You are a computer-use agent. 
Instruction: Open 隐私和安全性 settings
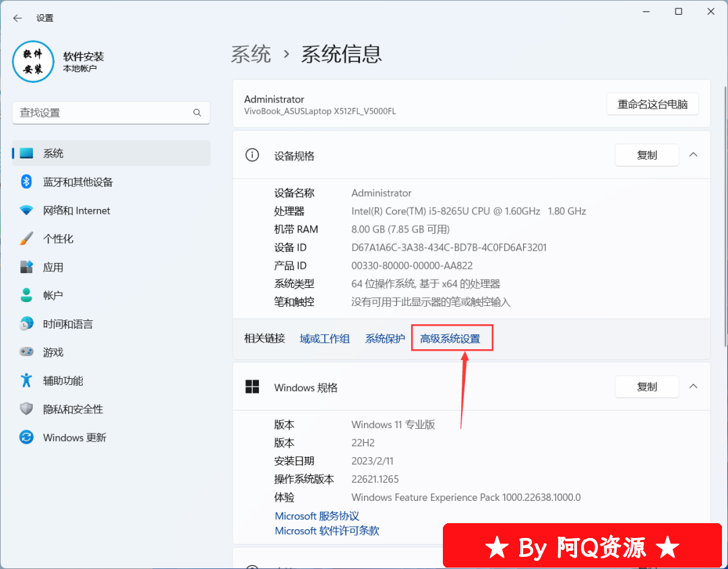tap(111, 409)
